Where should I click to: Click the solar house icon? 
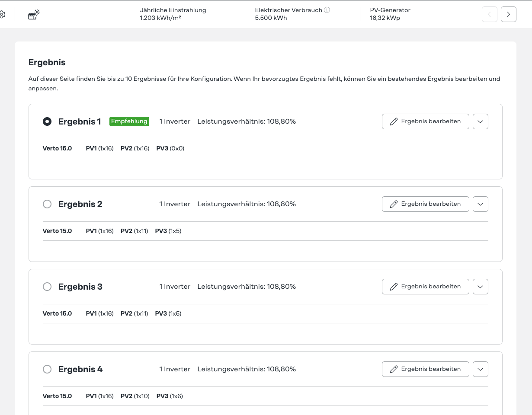click(33, 15)
